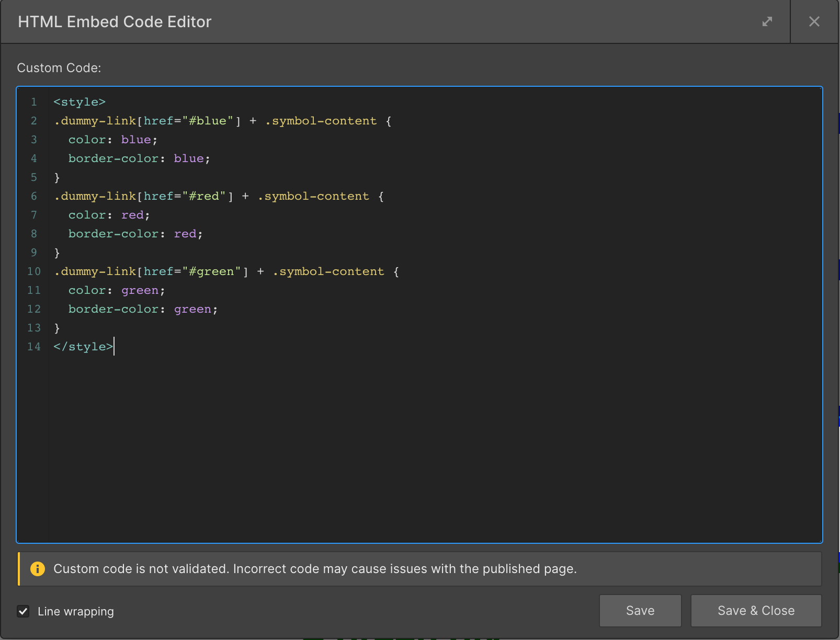This screenshot has width=840, height=640.
Task: Click line number 9 in the gutter
Action: click(34, 253)
